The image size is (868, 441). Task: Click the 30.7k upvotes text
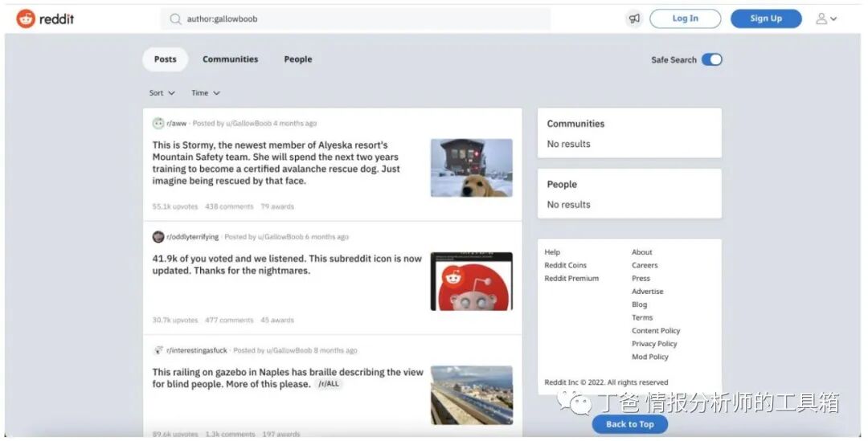click(175, 320)
